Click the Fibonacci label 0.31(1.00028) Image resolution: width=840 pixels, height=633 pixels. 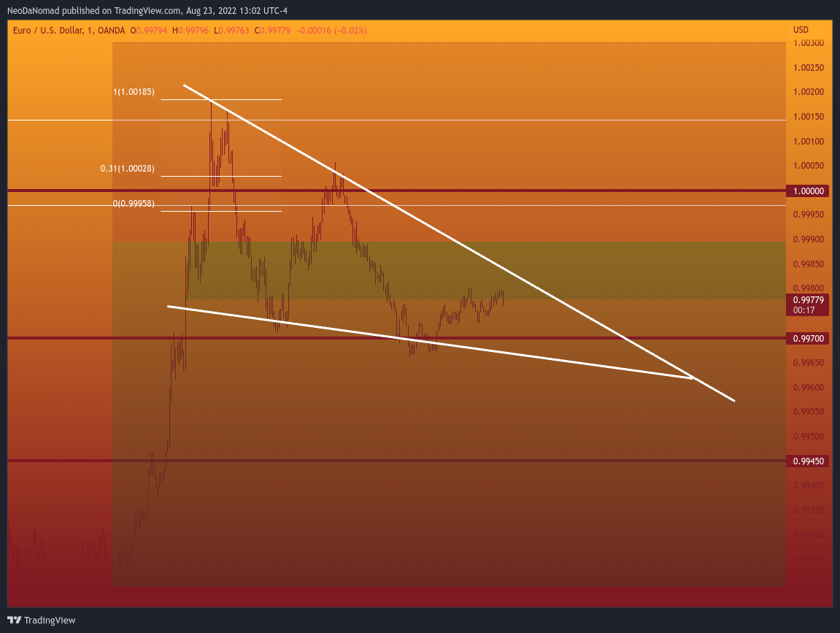(x=128, y=169)
